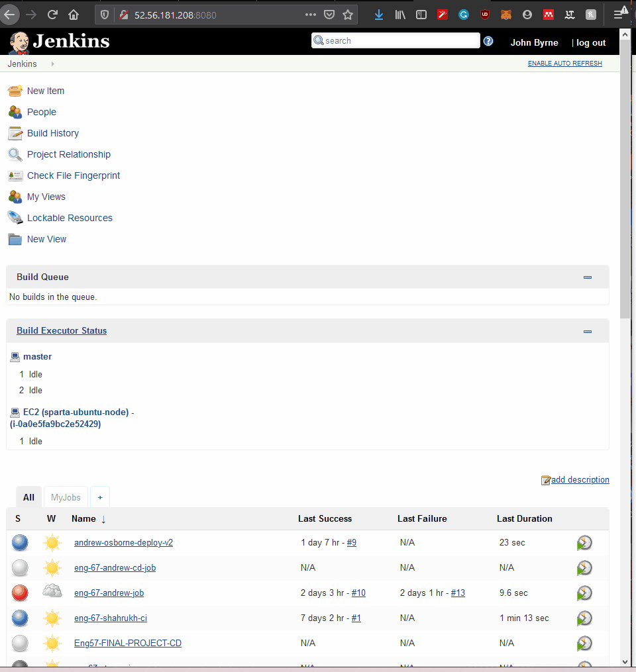Click the Jenkins butler logo

[19, 42]
